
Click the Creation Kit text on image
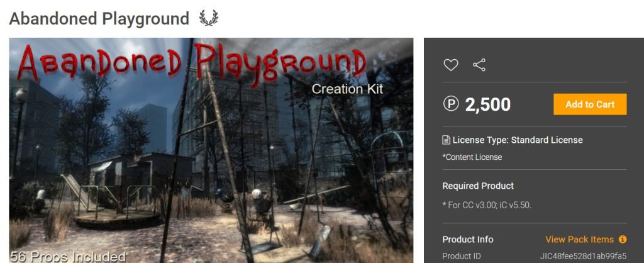click(x=347, y=89)
